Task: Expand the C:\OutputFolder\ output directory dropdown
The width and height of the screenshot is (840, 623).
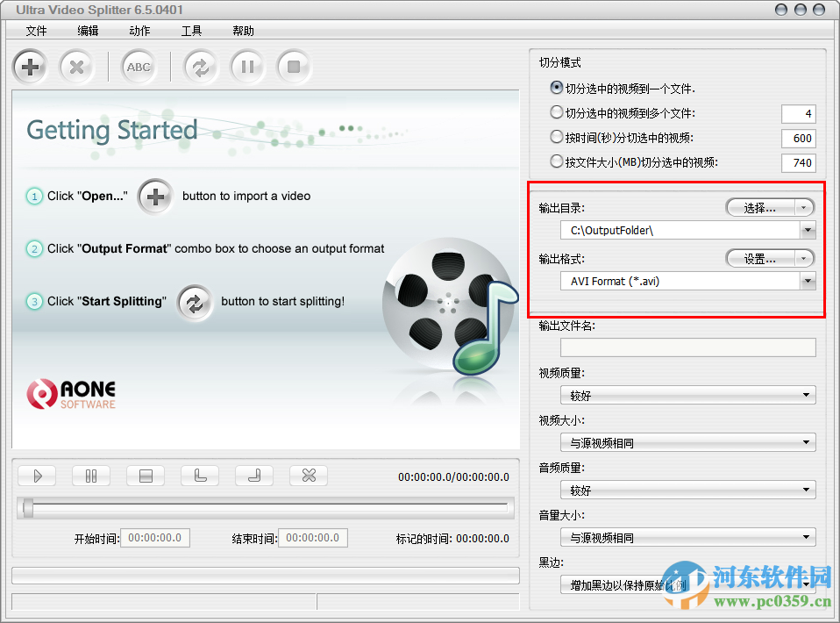Action: coord(807,230)
